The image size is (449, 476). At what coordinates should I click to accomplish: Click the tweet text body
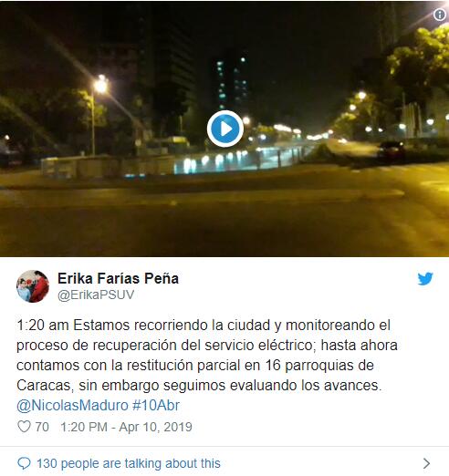coord(207,355)
